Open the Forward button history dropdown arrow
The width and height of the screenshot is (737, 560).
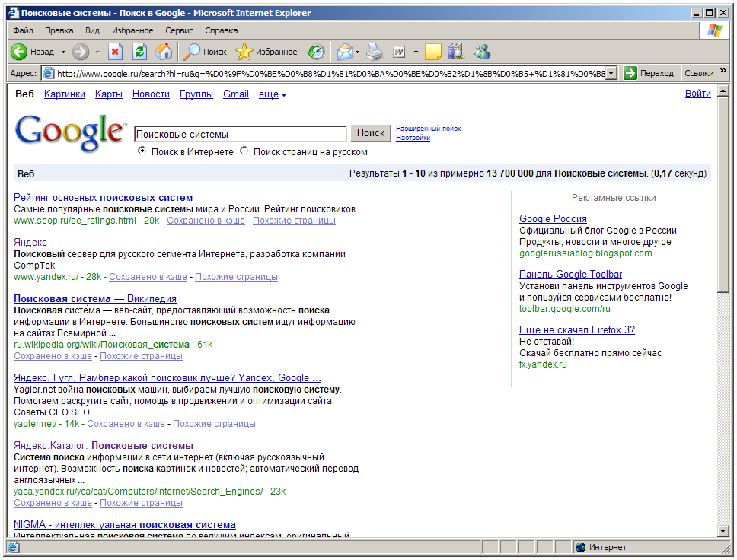[97, 52]
